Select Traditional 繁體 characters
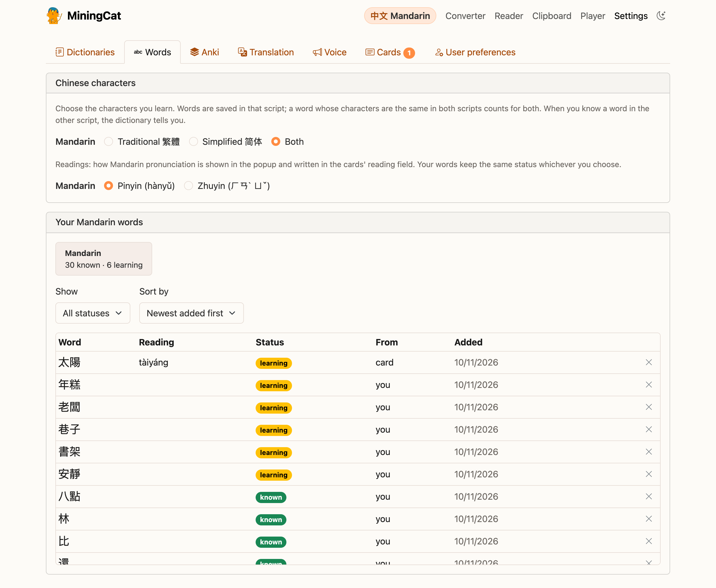This screenshot has width=716, height=588. point(109,142)
